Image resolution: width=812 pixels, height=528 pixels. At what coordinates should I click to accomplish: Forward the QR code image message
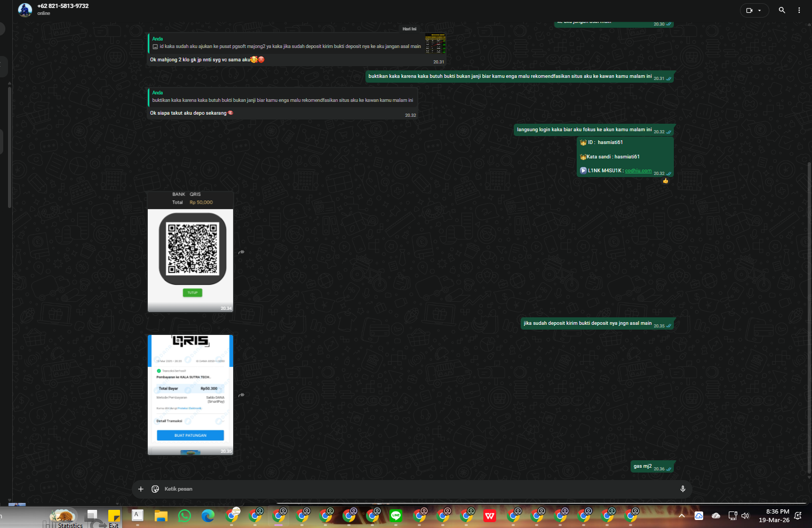click(242, 252)
